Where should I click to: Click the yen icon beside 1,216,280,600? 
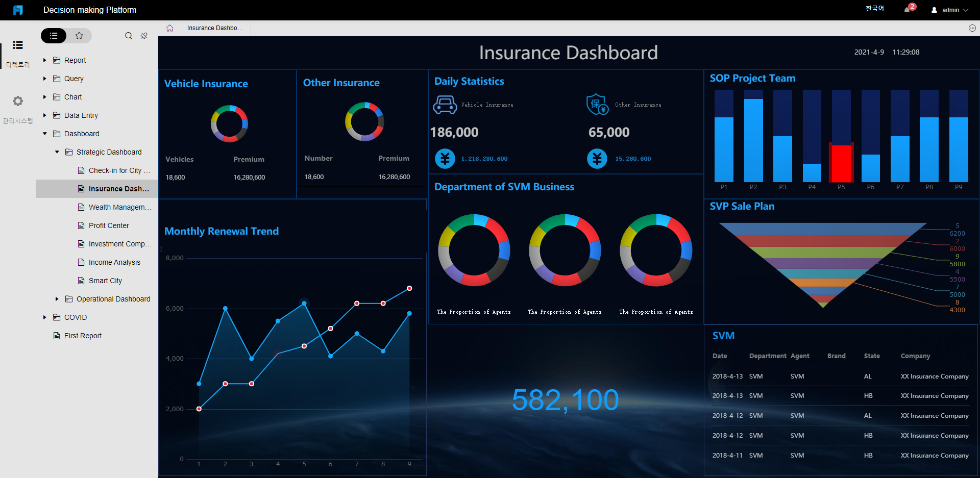pyautogui.click(x=445, y=159)
